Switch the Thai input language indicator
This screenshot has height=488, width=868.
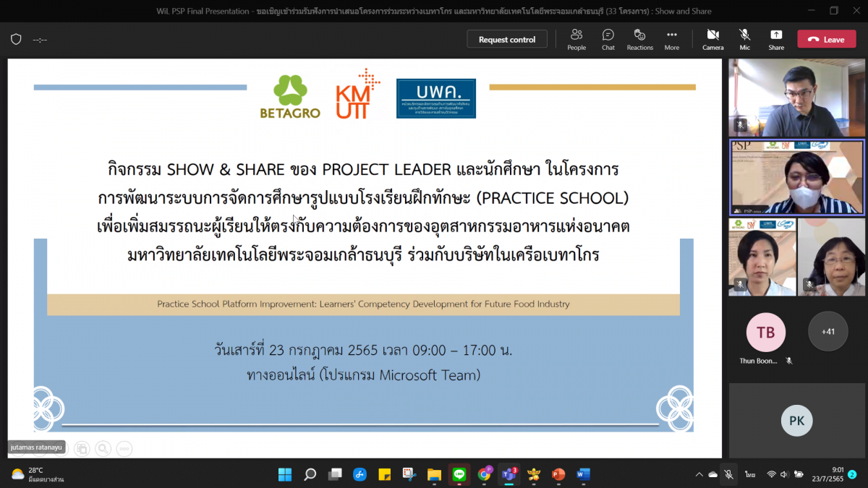point(750,474)
